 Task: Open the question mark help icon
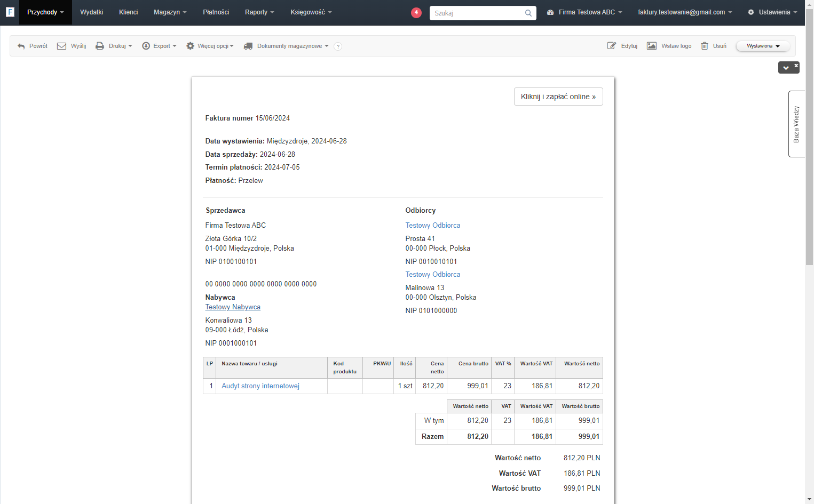tap(338, 46)
